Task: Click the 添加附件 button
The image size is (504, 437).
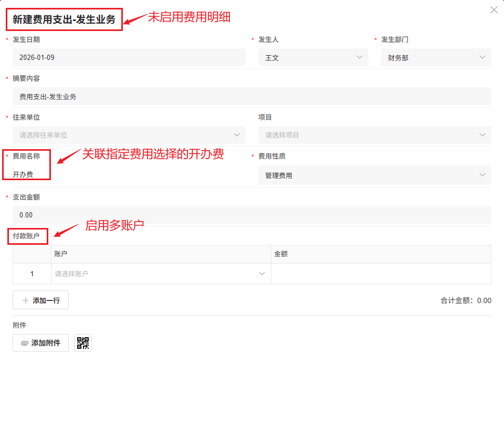Action: [x=40, y=342]
